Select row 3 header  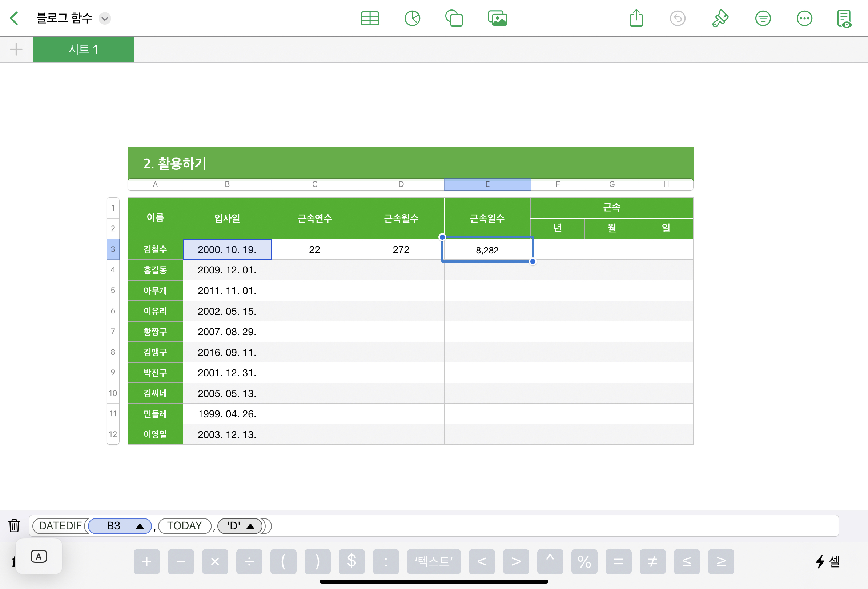(x=113, y=249)
